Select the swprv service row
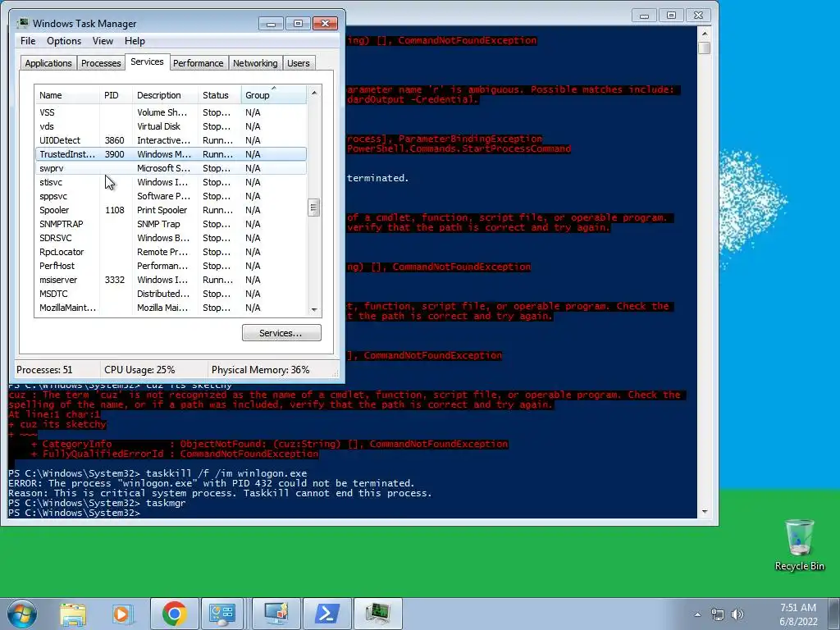840x630 pixels. (x=171, y=168)
